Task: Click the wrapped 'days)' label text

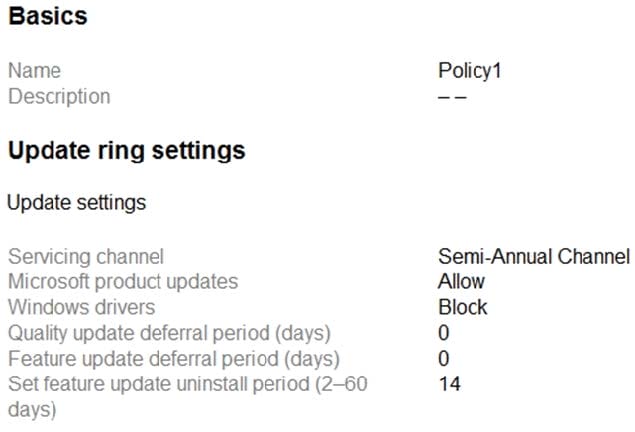Action: 32,410
